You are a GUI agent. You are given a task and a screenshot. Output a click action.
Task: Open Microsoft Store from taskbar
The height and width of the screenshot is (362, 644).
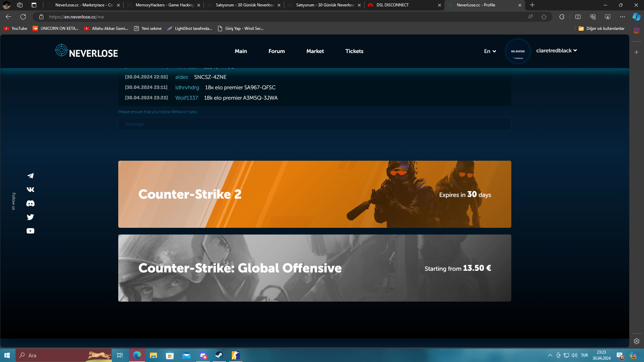(170, 355)
